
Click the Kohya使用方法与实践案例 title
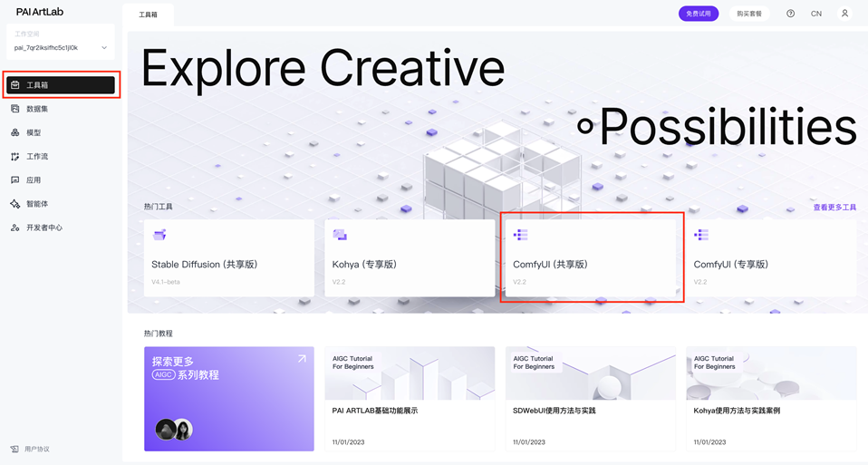coord(737,411)
